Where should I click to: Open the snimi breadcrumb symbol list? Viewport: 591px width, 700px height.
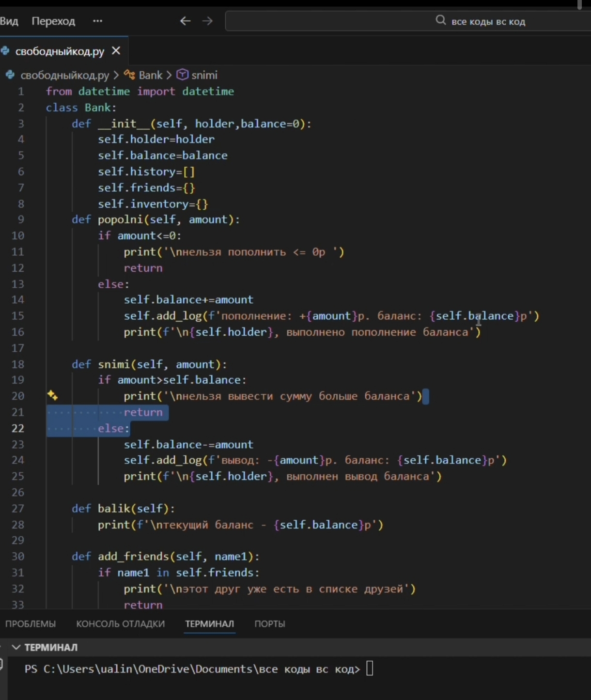[x=204, y=75]
